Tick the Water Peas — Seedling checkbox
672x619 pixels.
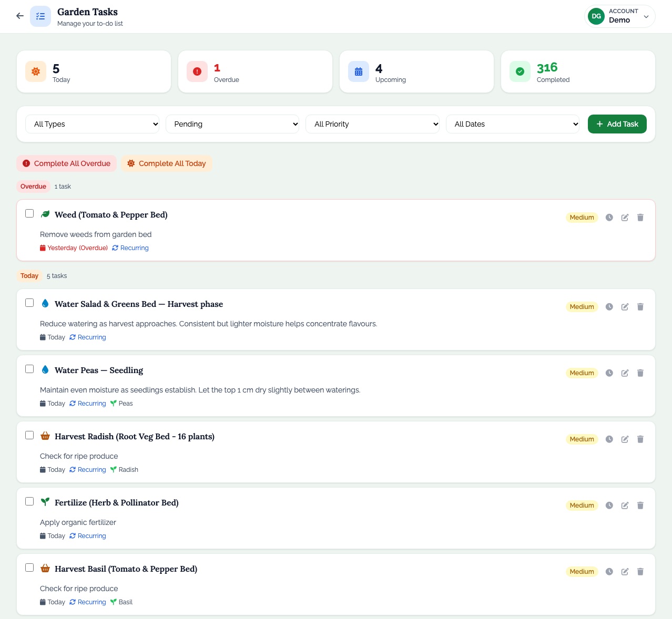pos(29,369)
